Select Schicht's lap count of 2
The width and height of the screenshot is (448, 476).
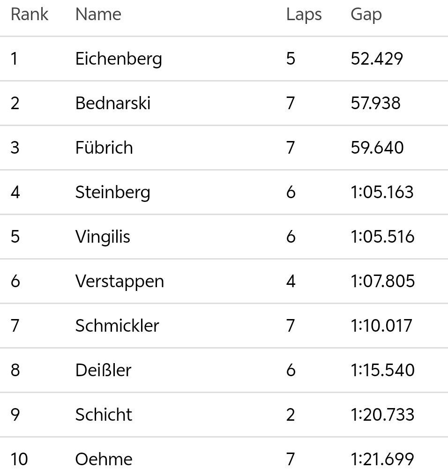click(291, 415)
